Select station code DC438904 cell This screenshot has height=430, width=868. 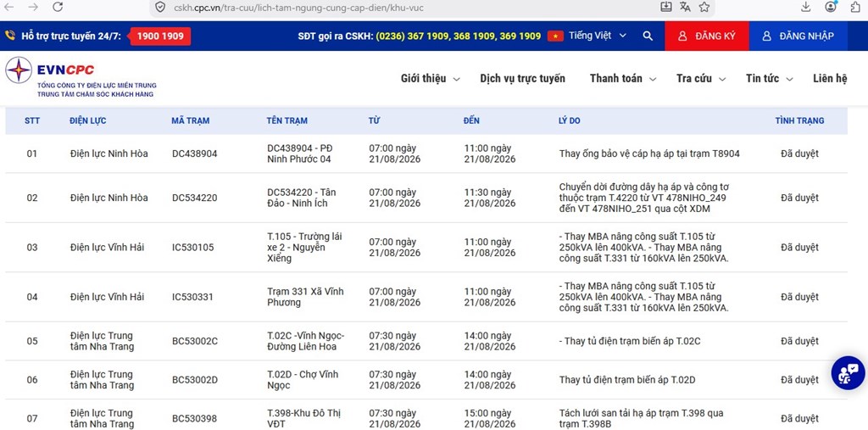(194, 154)
